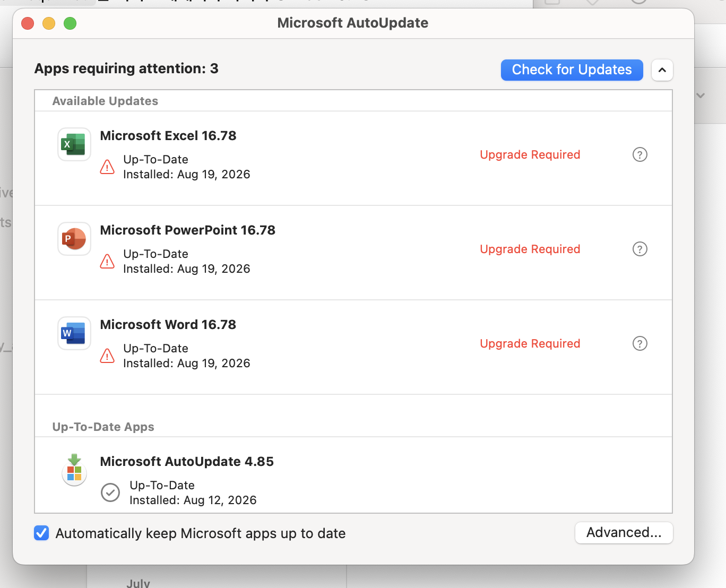726x588 pixels.
Task: Click the green zoom window button
Action: click(x=70, y=23)
